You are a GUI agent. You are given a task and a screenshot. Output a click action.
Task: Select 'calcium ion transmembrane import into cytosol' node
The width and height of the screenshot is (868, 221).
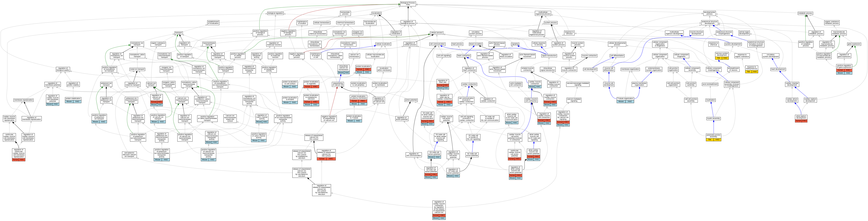(x=230, y=119)
